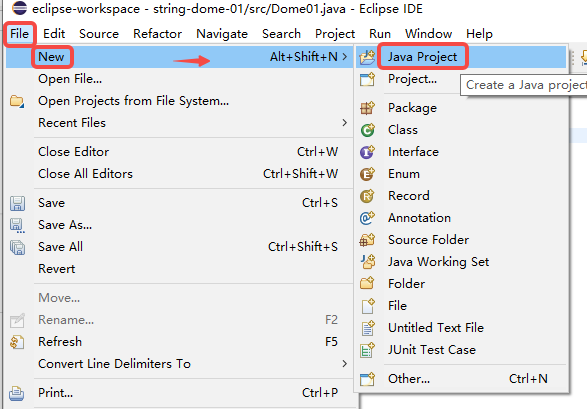Create a new Java Working Set
Image resolution: width=587 pixels, height=409 pixels.
[x=461, y=262]
